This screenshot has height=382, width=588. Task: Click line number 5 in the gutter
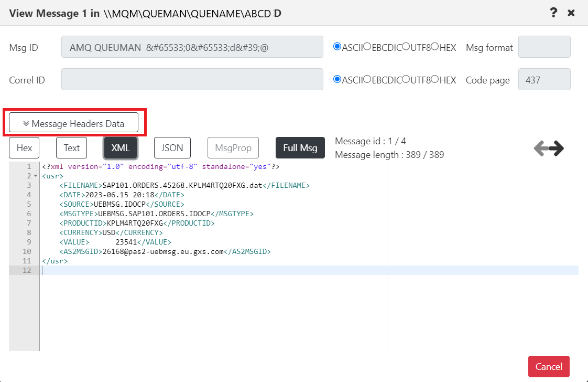click(29, 204)
